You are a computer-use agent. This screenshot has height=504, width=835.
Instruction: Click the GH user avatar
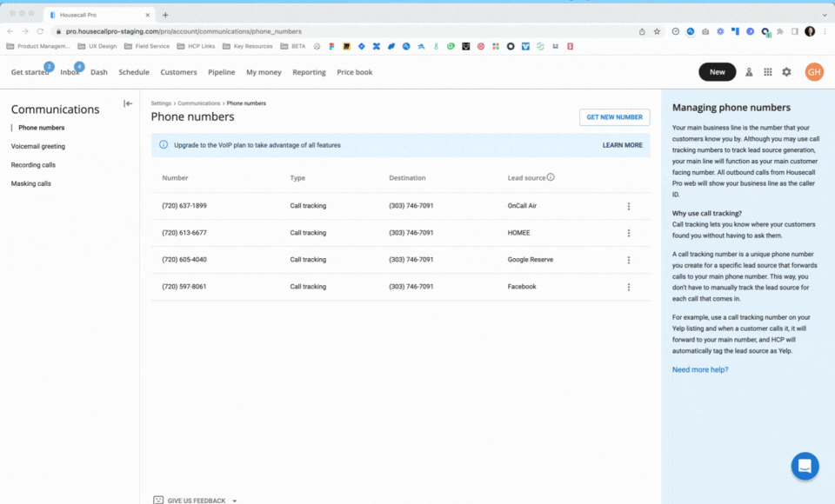pyautogui.click(x=814, y=72)
